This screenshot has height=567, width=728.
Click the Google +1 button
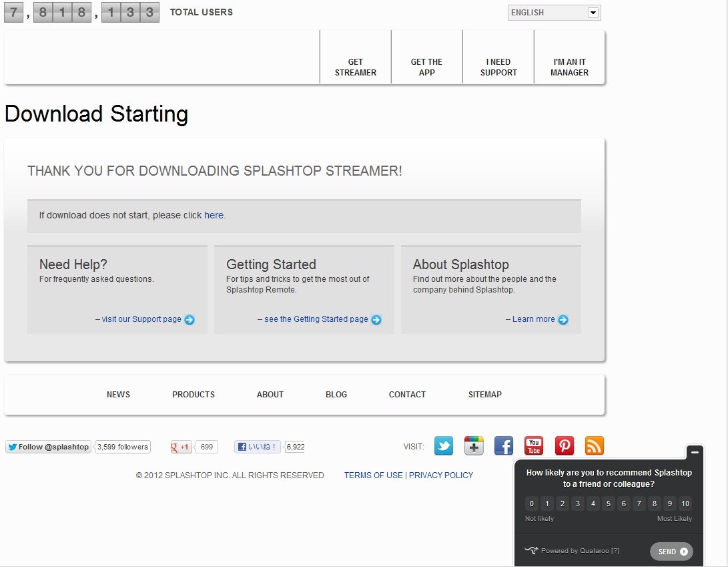[181, 447]
